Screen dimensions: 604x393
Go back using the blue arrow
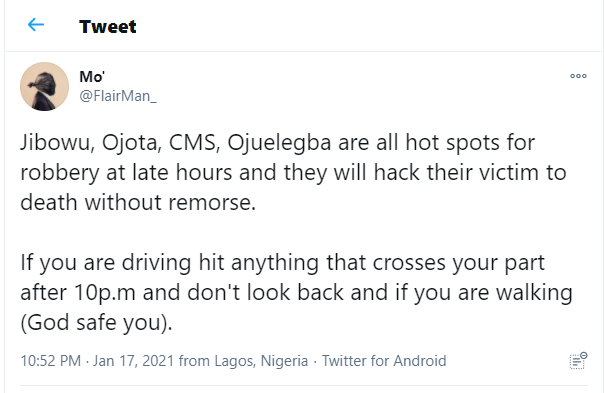36,25
